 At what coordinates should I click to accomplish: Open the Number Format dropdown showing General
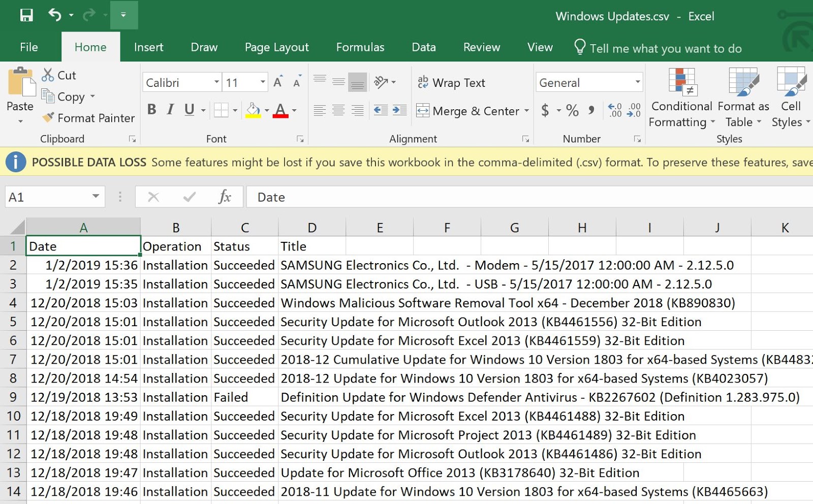(587, 82)
